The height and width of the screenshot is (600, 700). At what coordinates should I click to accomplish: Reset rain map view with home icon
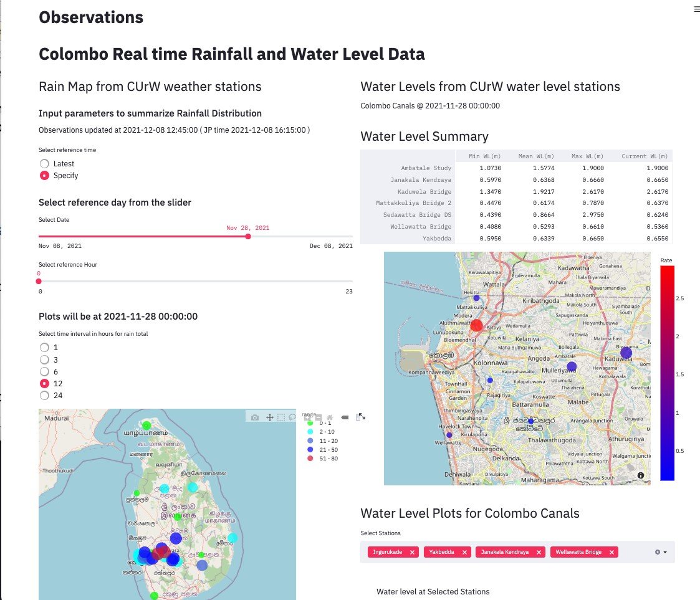[330, 417]
